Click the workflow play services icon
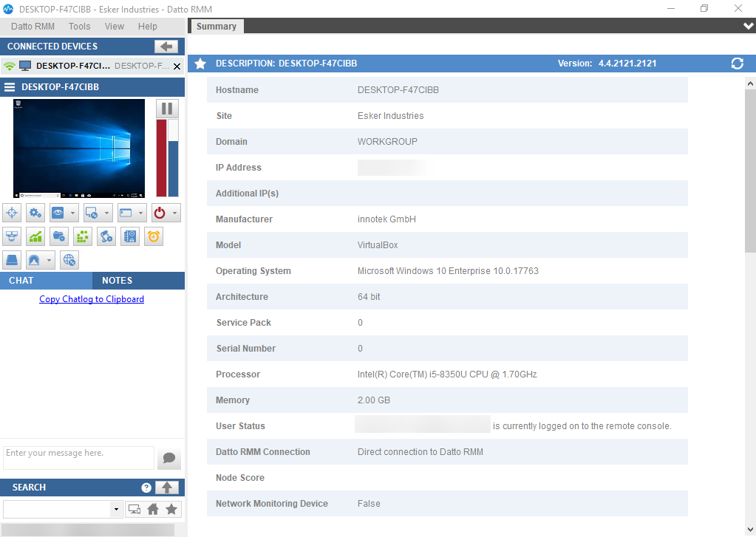This screenshot has height=537, width=756. (x=106, y=236)
